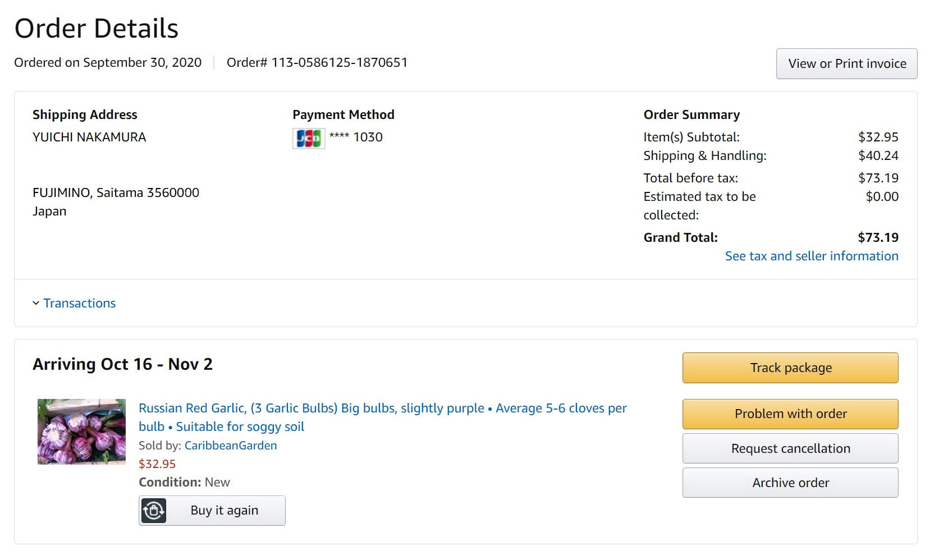The image size is (939, 560).
Task: Click the card ending 1030 text
Action: tap(356, 137)
